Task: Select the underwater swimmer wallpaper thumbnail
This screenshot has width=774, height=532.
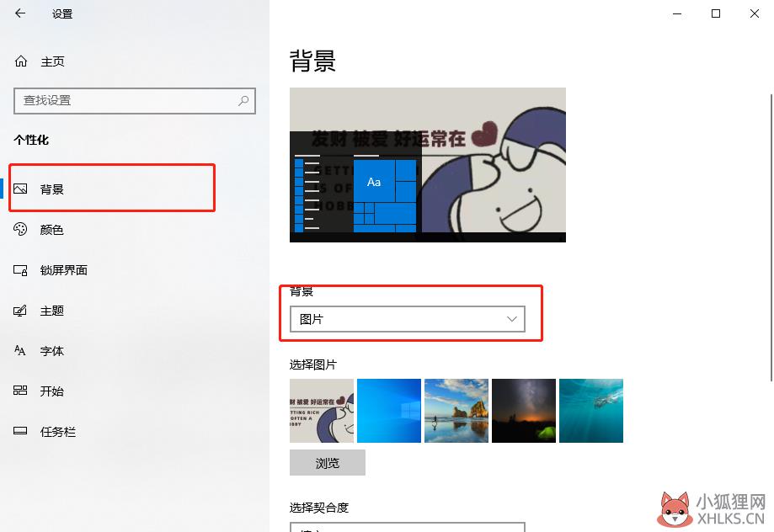Action: click(x=591, y=411)
